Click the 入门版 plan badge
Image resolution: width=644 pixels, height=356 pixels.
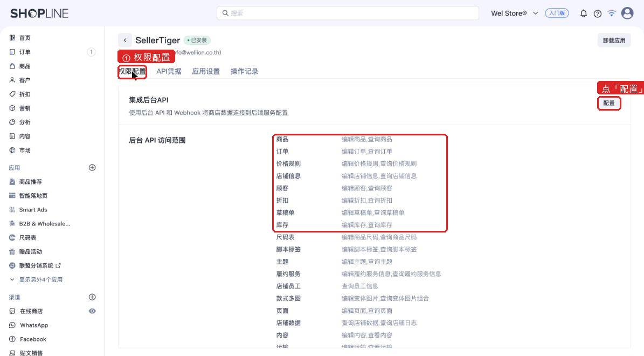(x=557, y=13)
